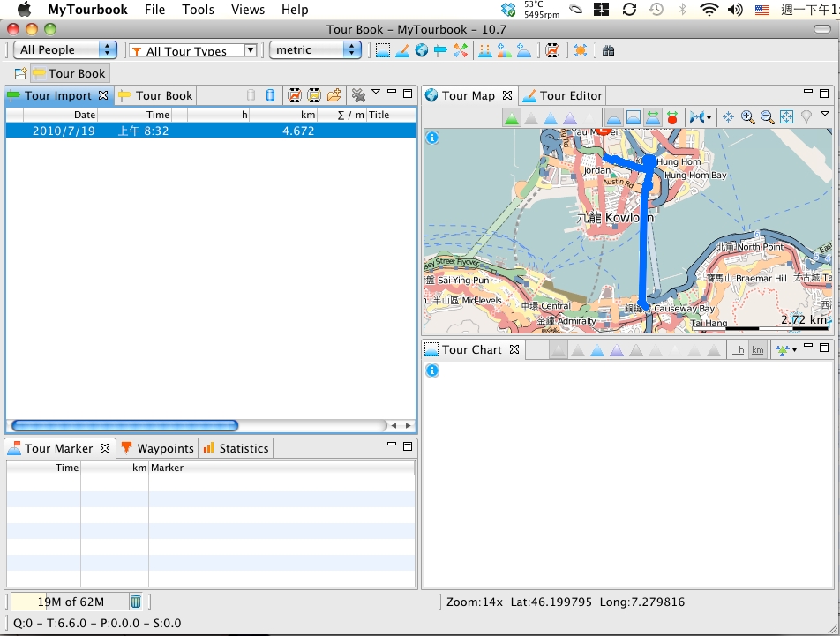Viewport: 840px width, 636px height.
Task: Click the snowflake center-map icon
Action: (728, 116)
